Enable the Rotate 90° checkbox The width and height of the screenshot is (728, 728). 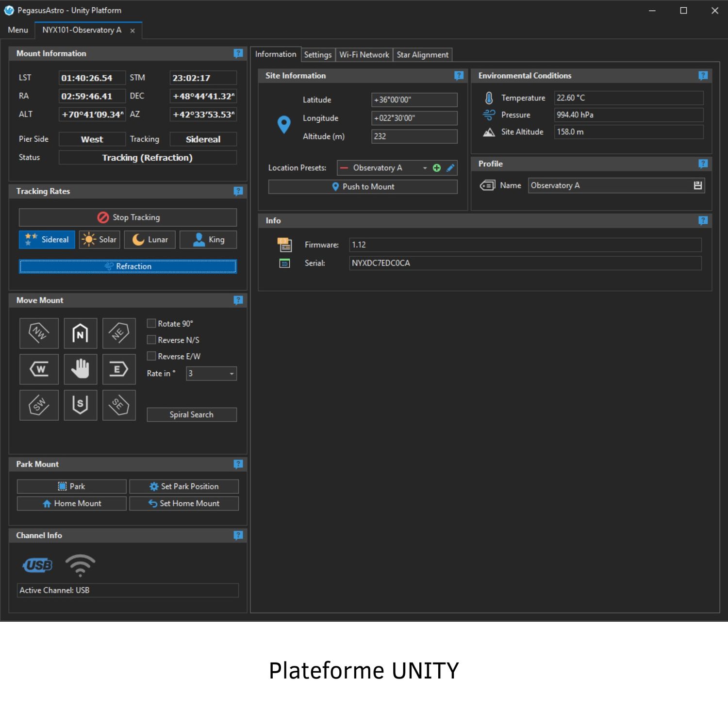point(151,323)
